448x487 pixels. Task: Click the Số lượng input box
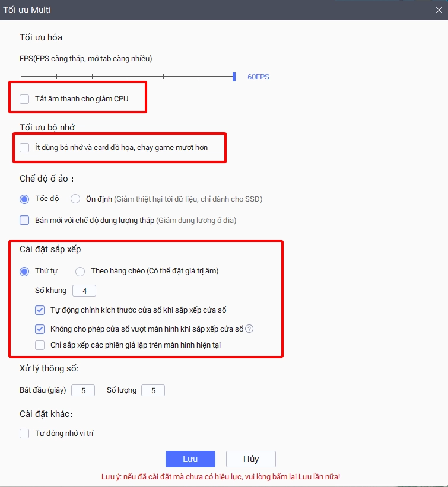tap(153, 390)
